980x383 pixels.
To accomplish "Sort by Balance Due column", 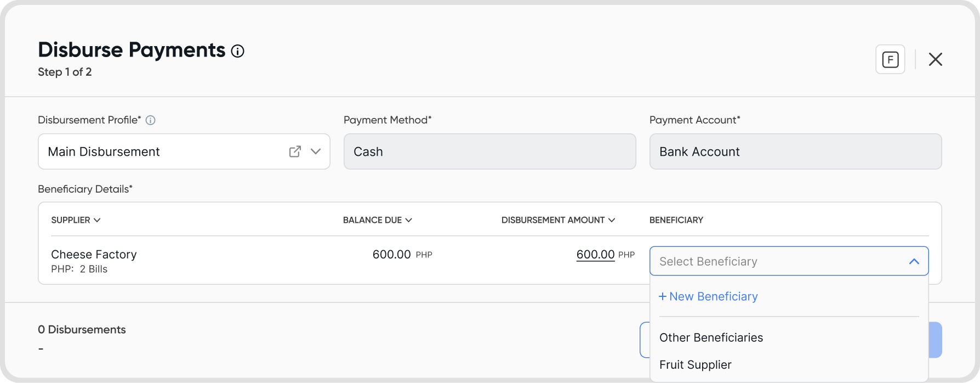I will pyautogui.click(x=377, y=220).
